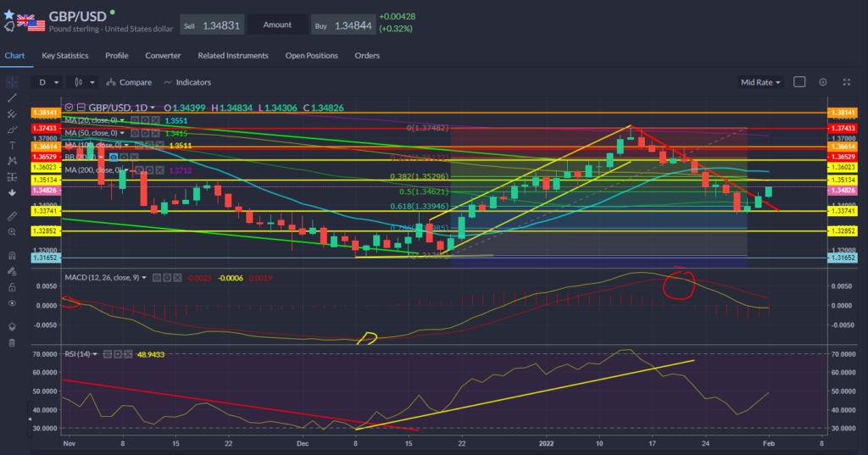Open the Open Positions tab

pyautogui.click(x=311, y=56)
